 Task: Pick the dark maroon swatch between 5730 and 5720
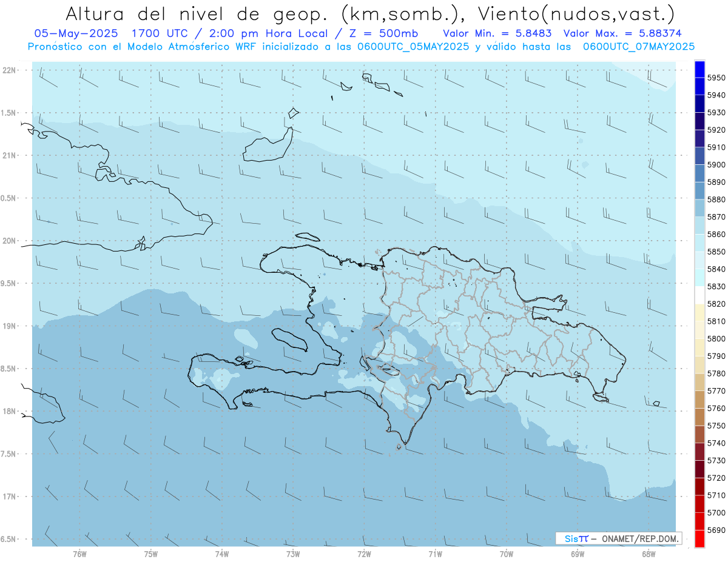(699, 469)
